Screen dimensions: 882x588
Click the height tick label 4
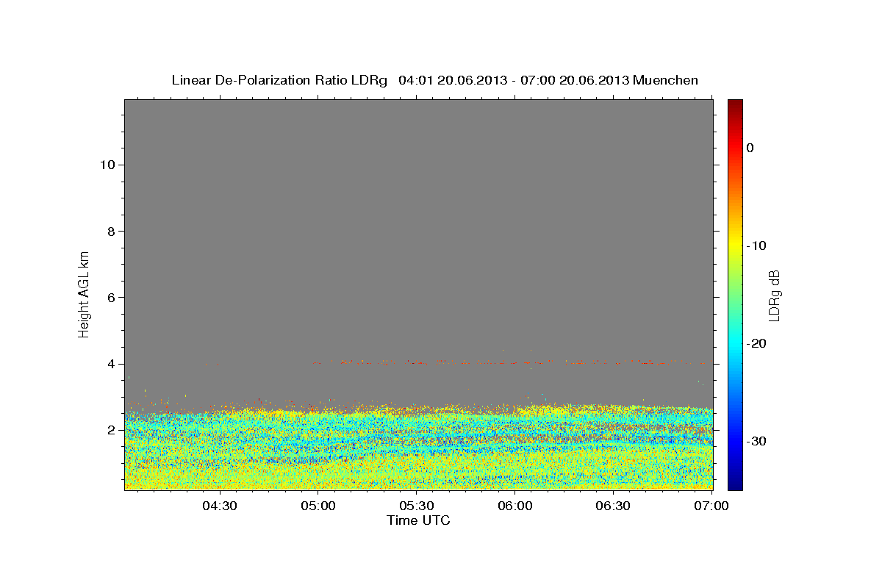[110, 364]
